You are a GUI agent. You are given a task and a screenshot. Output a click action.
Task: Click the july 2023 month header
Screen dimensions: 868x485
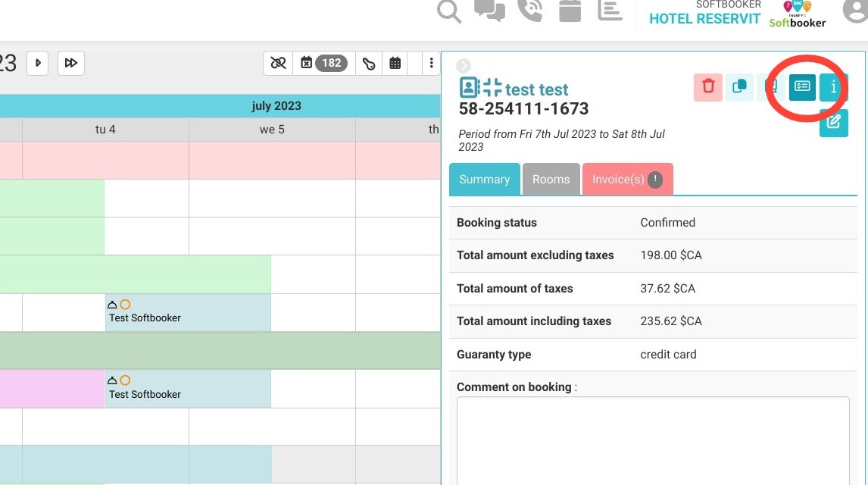tap(276, 106)
